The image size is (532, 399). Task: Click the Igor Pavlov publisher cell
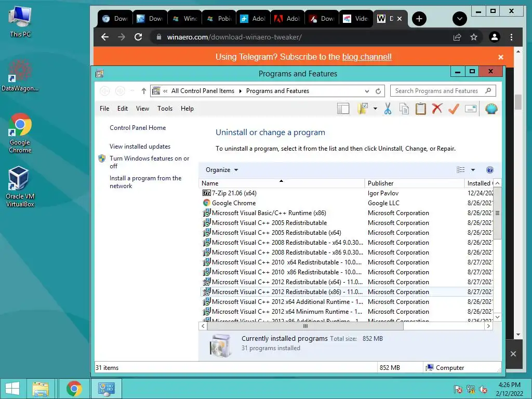[383, 193]
